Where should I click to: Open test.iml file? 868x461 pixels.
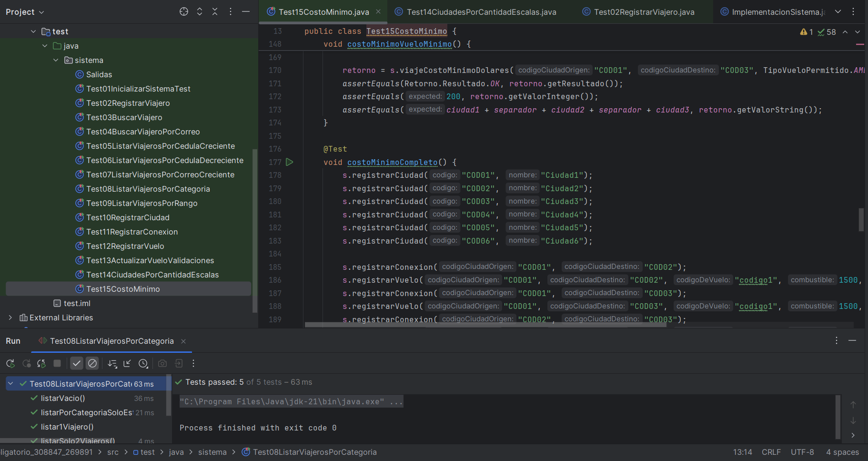(x=77, y=303)
